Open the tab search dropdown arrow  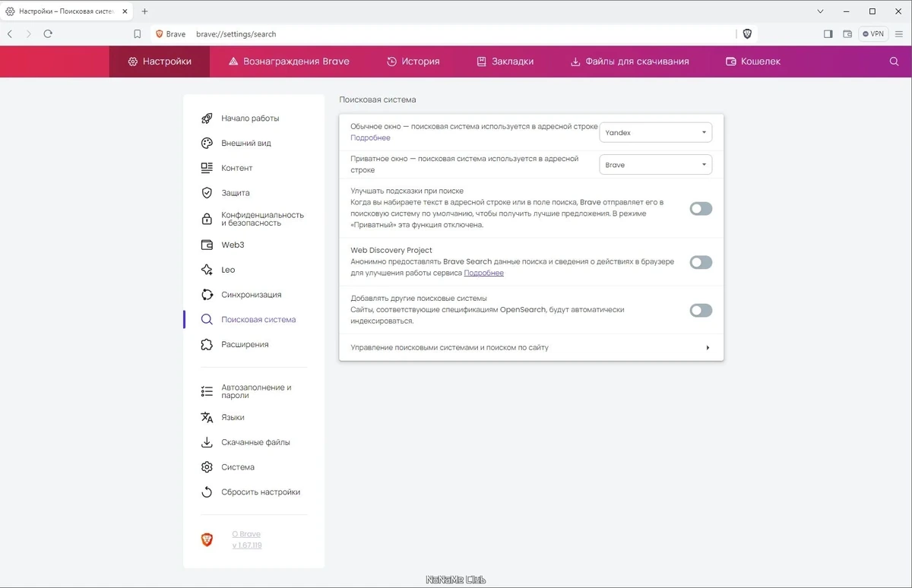[x=821, y=11]
